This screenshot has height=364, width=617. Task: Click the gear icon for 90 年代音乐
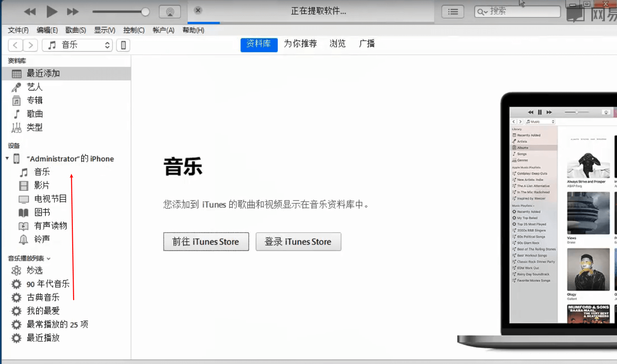click(16, 284)
